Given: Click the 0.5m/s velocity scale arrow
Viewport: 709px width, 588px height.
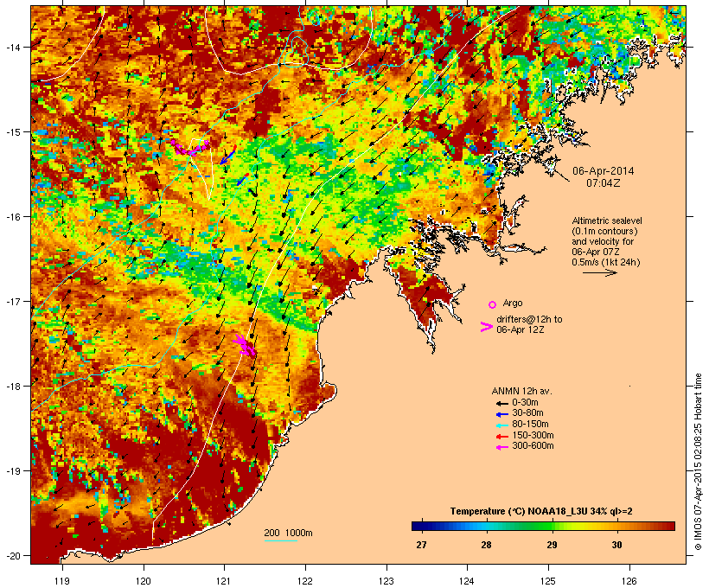Looking at the screenshot, I should coord(600,272).
